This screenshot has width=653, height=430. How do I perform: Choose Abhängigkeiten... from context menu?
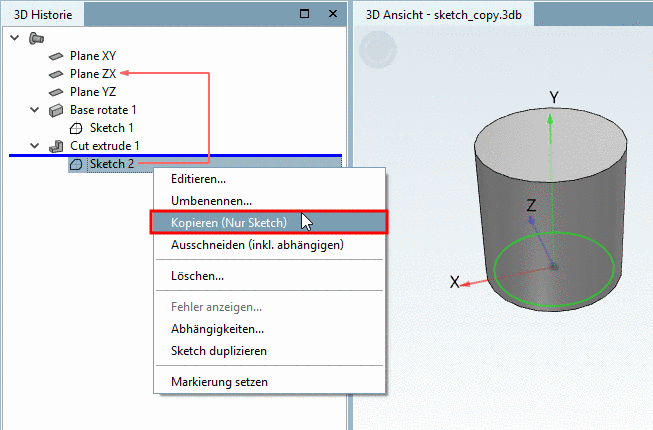pos(269,329)
